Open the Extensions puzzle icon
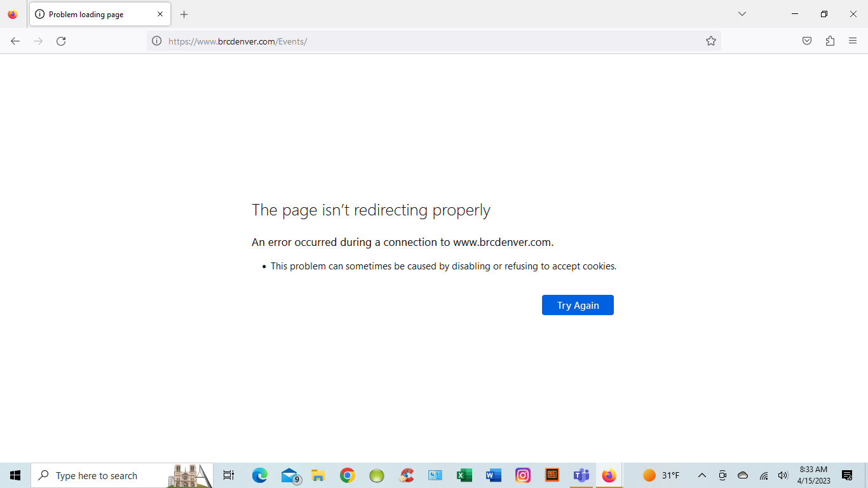The height and width of the screenshot is (488, 868). (830, 41)
